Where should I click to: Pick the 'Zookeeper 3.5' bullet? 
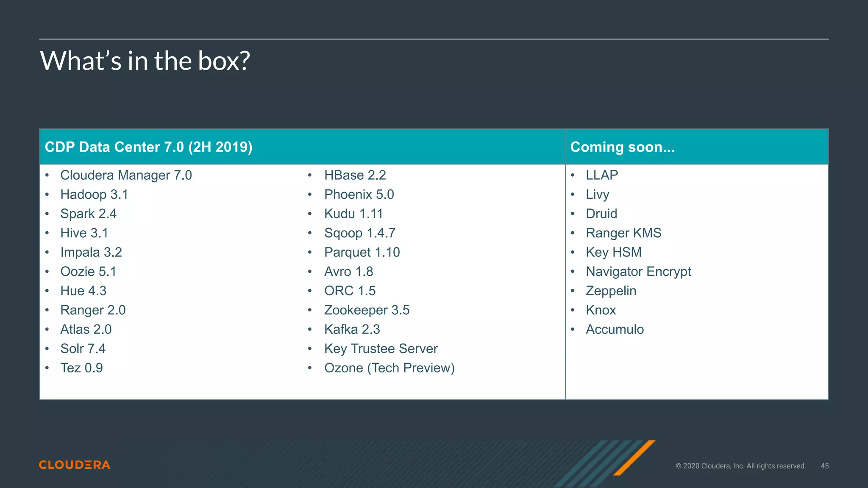coord(367,310)
